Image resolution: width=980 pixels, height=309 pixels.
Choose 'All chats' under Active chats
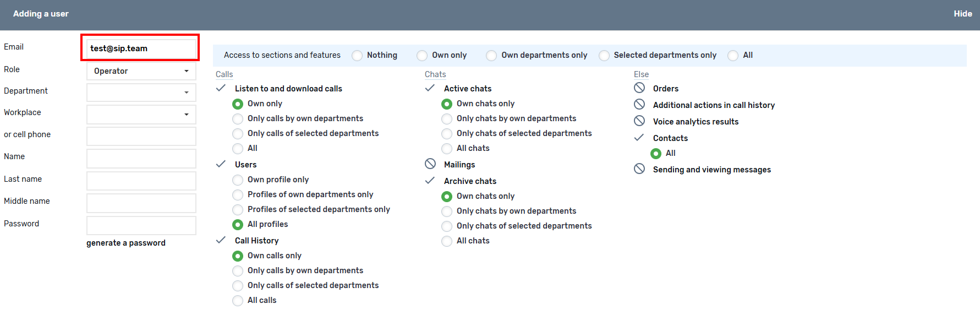447,149
